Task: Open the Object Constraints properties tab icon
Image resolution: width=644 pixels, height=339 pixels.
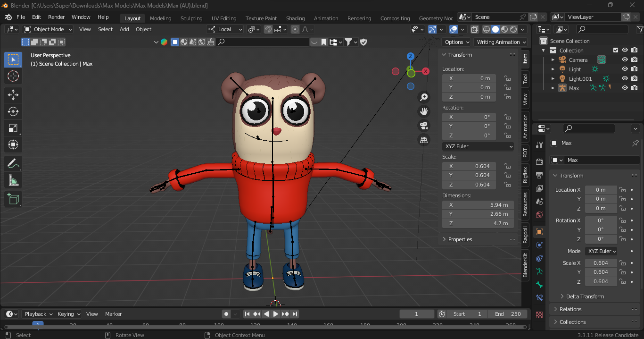Action: [x=540, y=258]
